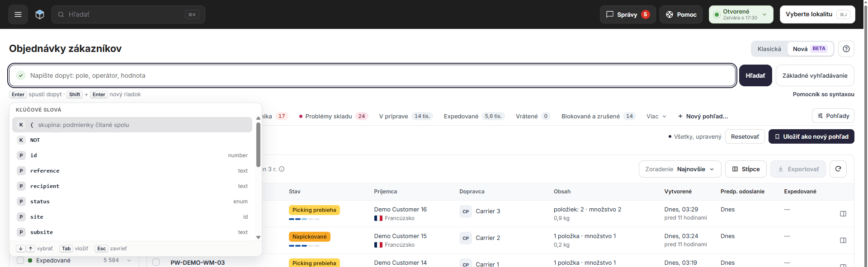Click the Exportovať button
This screenshot has width=868, height=267.
point(798,169)
